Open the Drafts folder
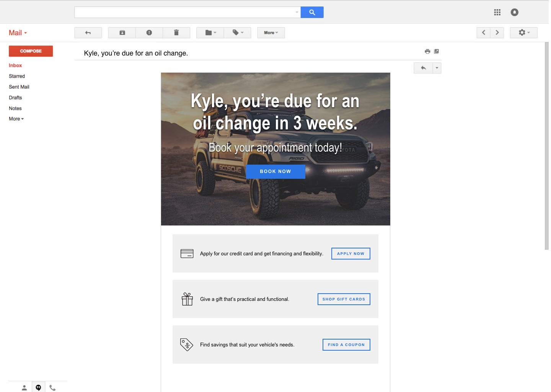 [x=15, y=98]
